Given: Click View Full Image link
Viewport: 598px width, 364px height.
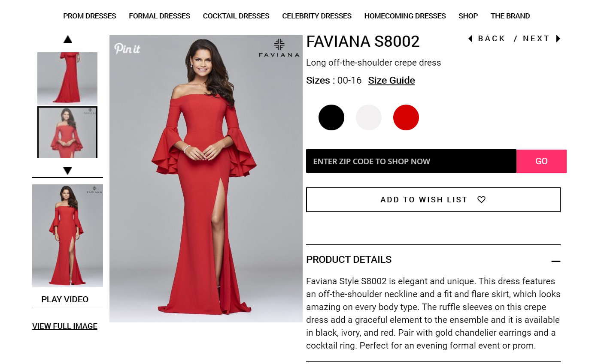Looking at the screenshot, I should pyautogui.click(x=65, y=326).
